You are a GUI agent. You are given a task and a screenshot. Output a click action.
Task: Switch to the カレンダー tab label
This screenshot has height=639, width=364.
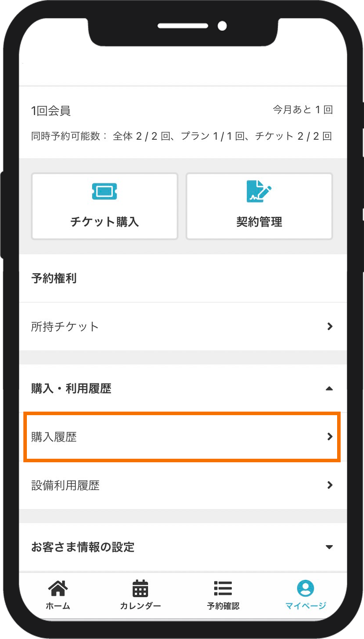tap(140, 606)
